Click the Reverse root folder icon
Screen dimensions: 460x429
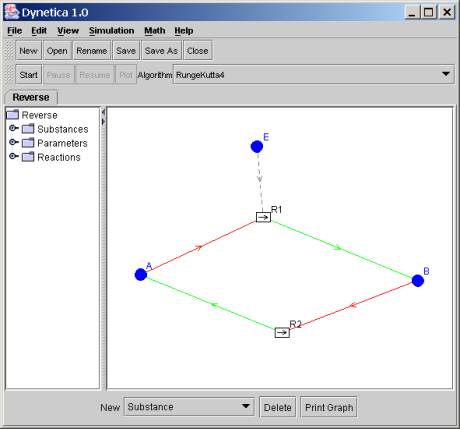pyautogui.click(x=13, y=115)
